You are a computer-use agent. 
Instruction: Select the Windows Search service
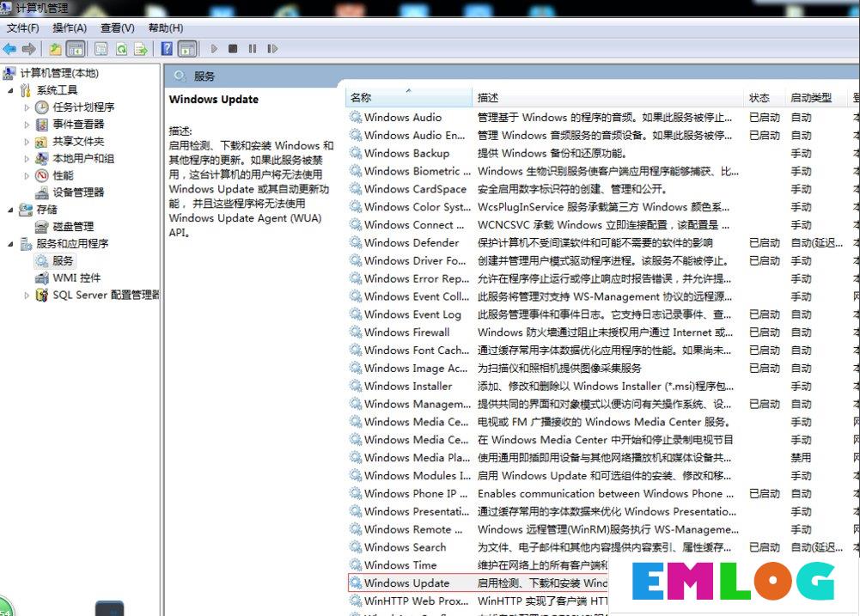pos(406,547)
